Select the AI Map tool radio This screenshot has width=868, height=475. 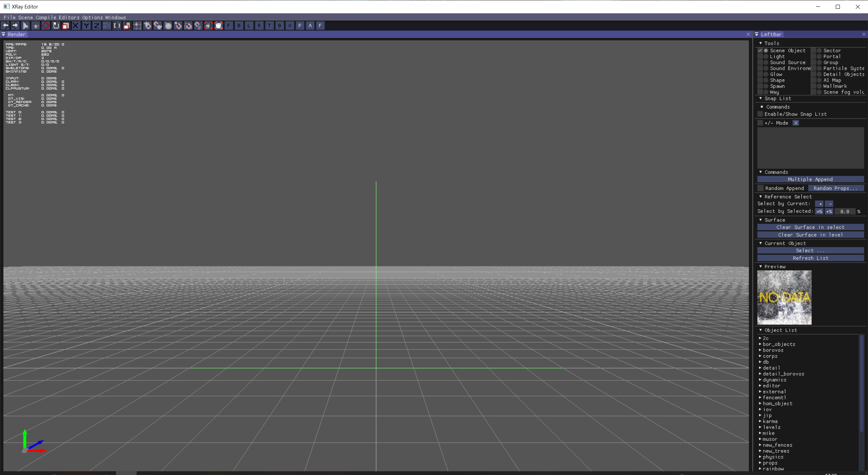point(819,80)
